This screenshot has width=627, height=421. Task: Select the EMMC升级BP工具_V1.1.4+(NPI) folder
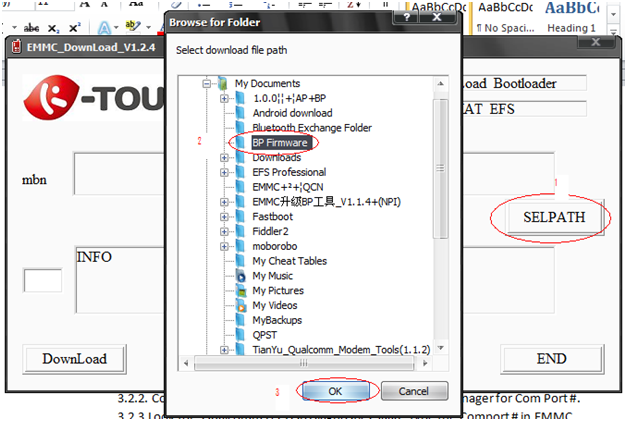pyautogui.click(x=326, y=202)
